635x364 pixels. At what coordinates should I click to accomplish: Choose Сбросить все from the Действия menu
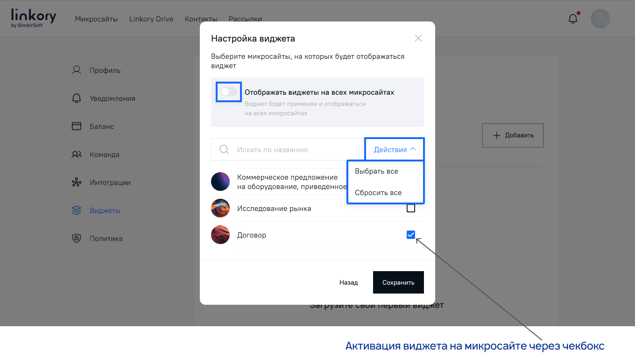pyautogui.click(x=377, y=192)
